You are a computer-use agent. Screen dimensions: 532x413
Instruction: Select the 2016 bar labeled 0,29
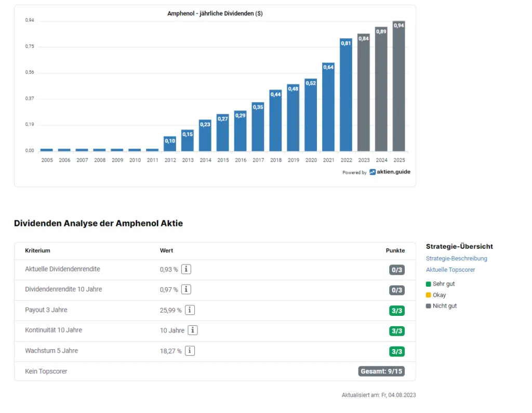point(240,131)
